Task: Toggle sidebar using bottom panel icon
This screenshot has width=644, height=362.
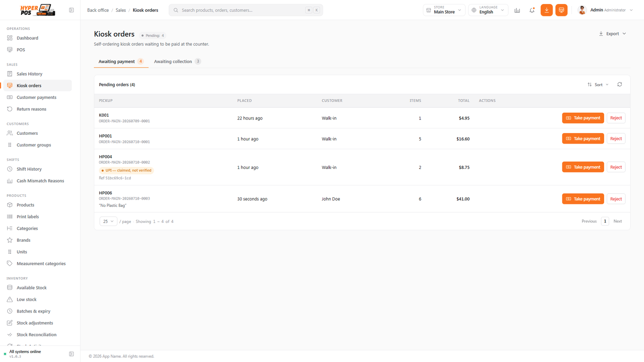Action: click(71, 354)
